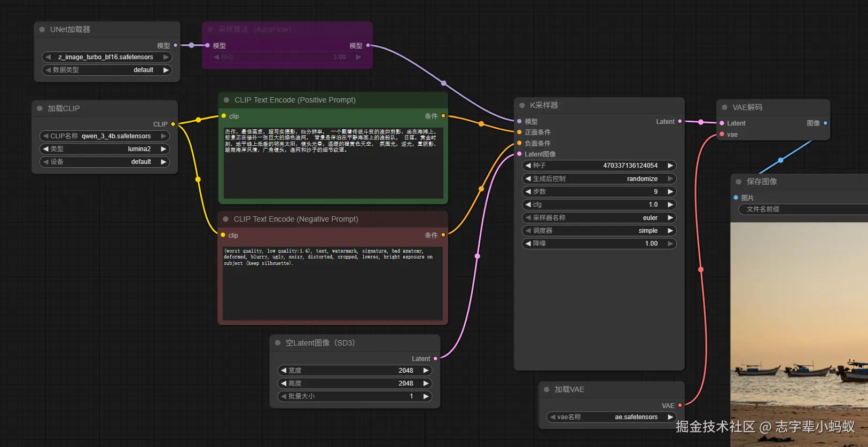The image size is (868, 447).
Task: Select the z_image_turbo_bf16.safetensors model field
Action: click(x=106, y=57)
